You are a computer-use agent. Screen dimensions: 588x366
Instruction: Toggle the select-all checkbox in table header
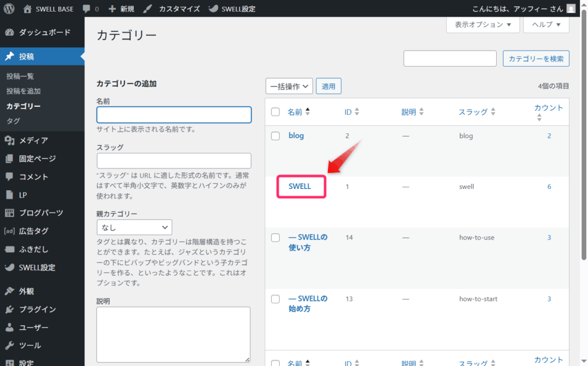(x=275, y=112)
